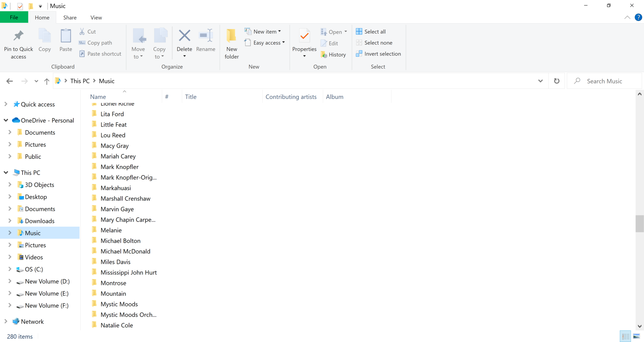This screenshot has height=342, width=644.
Task: Click the Select all icon
Action: [x=359, y=32]
